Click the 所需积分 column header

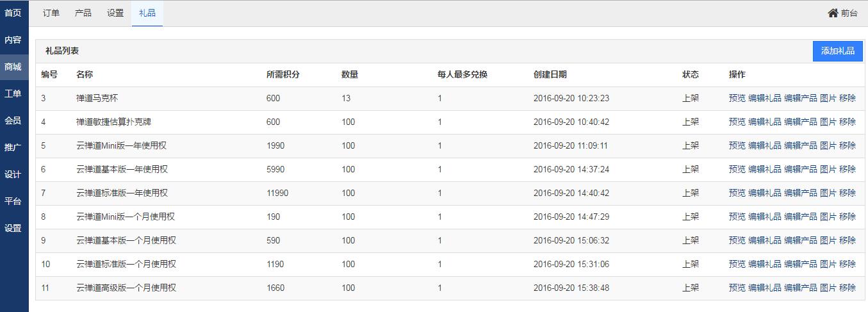coord(283,75)
